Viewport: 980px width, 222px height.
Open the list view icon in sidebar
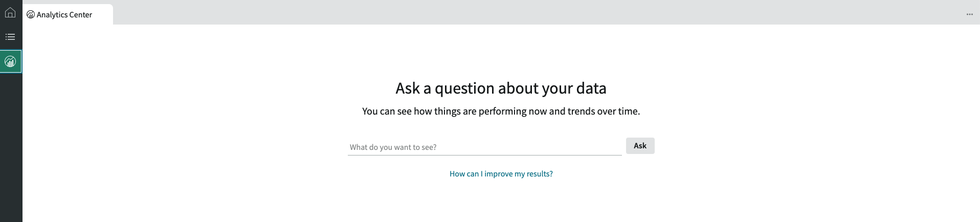10,37
